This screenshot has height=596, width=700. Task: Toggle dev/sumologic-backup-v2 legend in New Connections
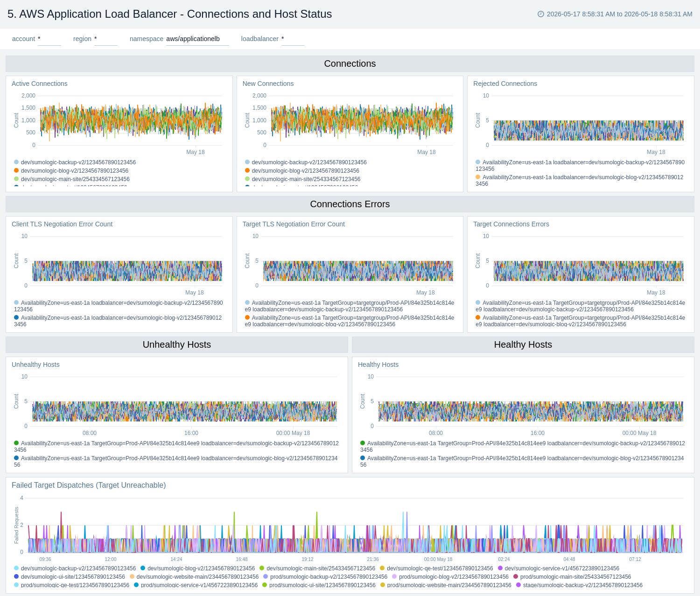tap(306, 162)
